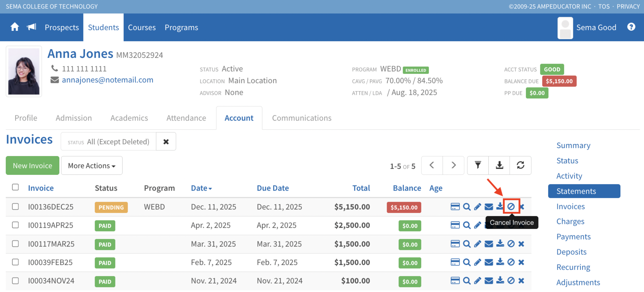644x292 pixels.
Task: Switch to the Academics tab
Action: [129, 118]
